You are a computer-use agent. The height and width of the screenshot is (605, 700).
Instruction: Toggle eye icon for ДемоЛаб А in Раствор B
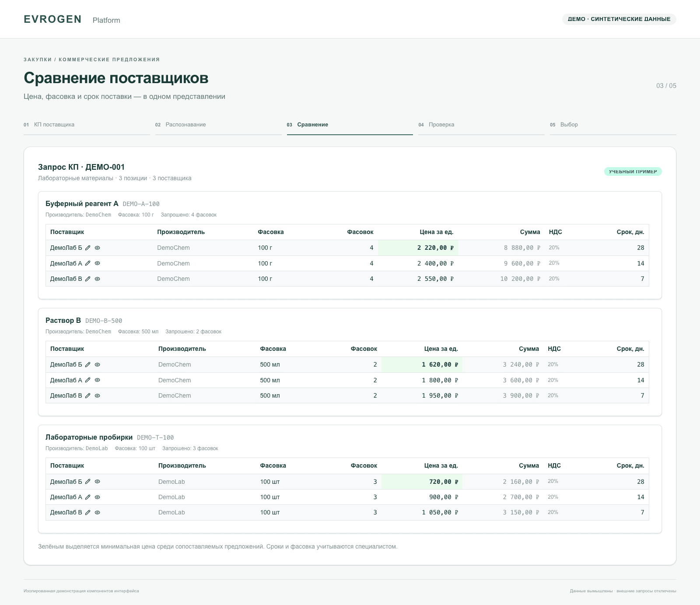[98, 380]
